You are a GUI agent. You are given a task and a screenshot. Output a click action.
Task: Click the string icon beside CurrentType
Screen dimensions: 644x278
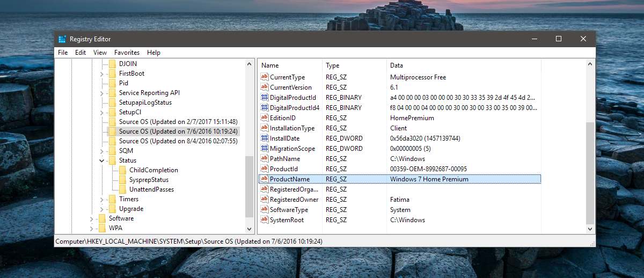tap(264, 77)
